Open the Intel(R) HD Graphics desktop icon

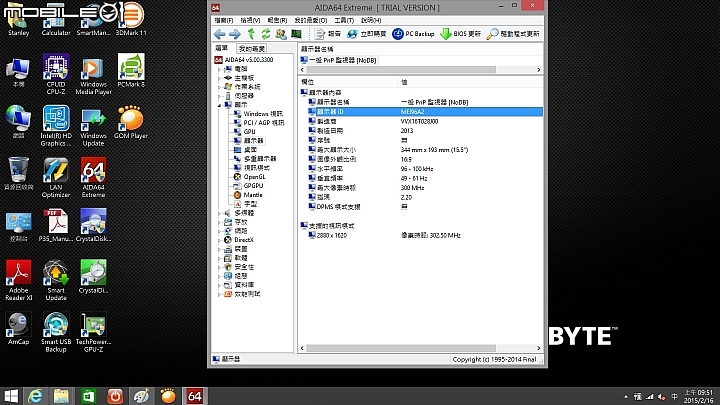[56, 126]
